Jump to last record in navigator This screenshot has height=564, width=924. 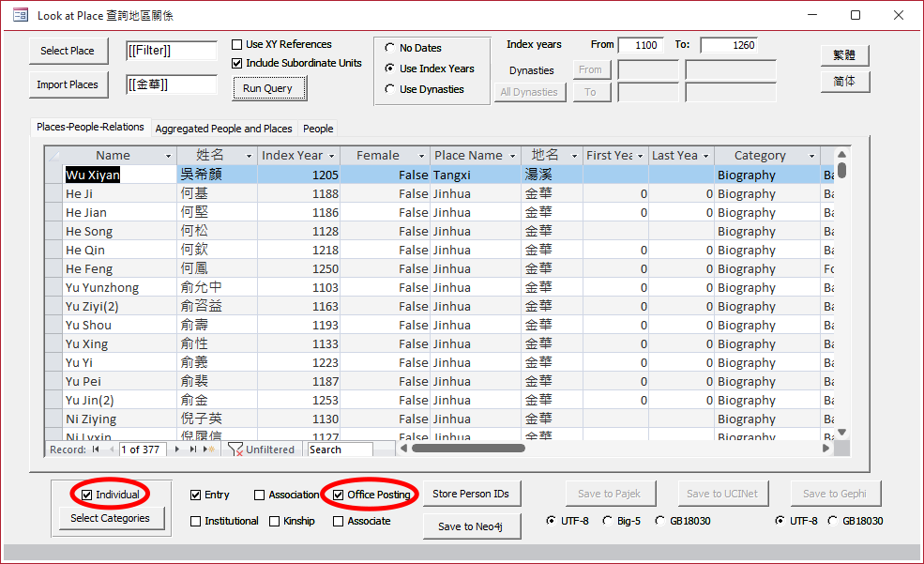pos(193,450)
